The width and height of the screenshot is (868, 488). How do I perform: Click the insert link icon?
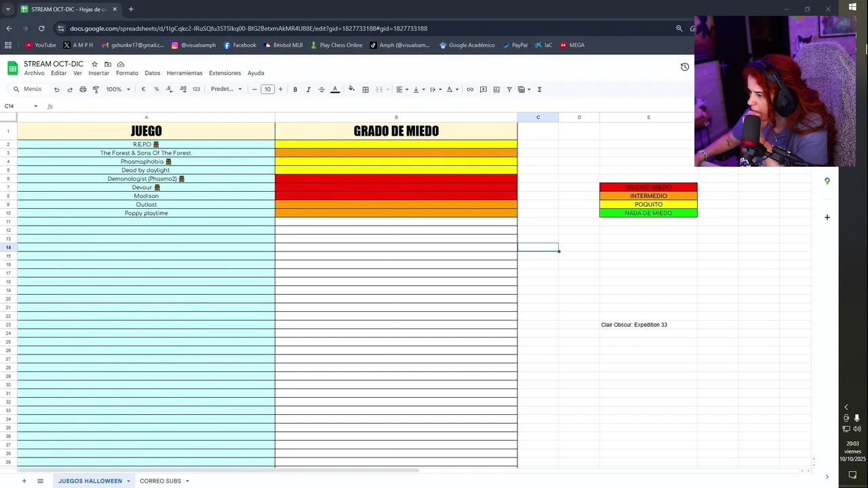click(470, 89)
